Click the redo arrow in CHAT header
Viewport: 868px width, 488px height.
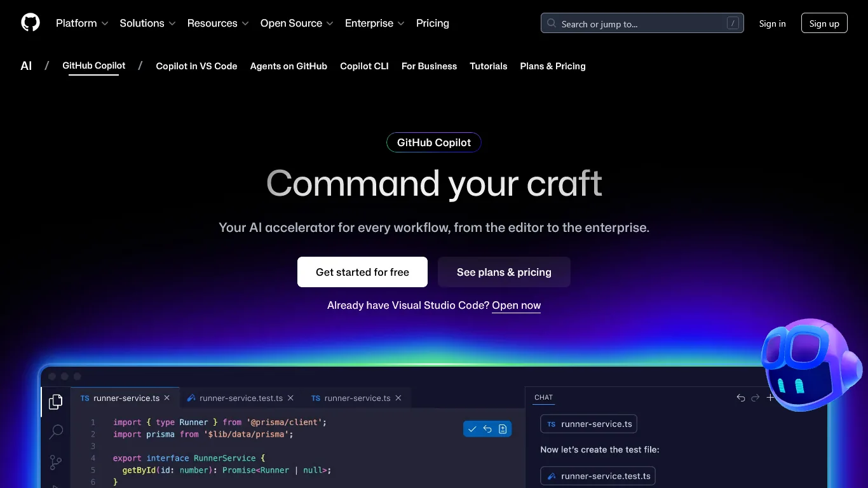click(x=756, y=398)
